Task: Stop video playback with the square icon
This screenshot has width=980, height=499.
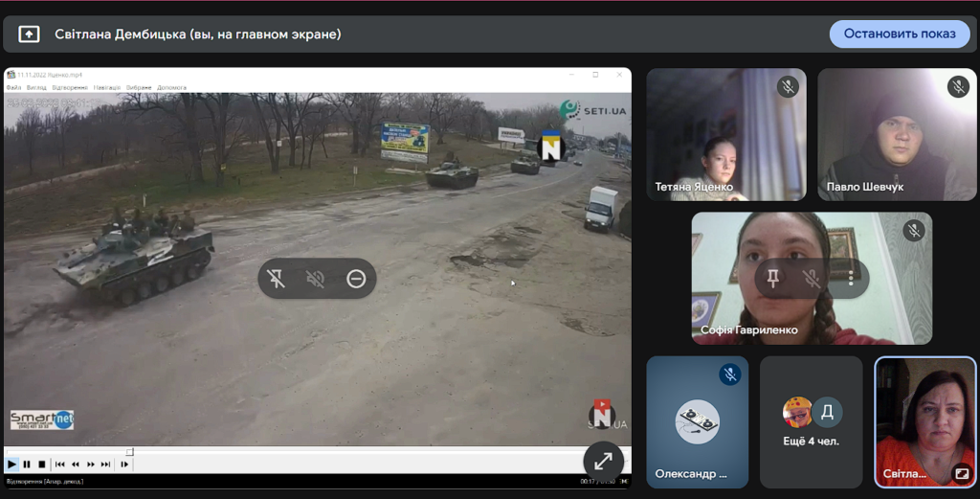Action: coord(41,465)
